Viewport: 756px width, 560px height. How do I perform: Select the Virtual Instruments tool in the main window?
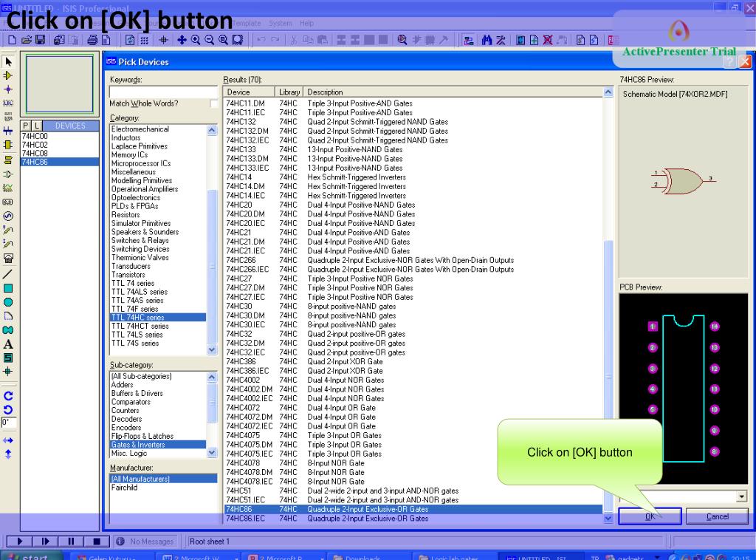pos(8,258)
